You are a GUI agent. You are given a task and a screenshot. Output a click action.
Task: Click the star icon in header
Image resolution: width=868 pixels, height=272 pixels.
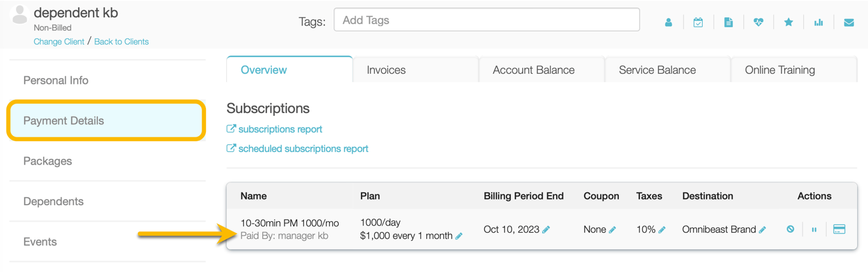pyautogui.click(x=789, y=22)
